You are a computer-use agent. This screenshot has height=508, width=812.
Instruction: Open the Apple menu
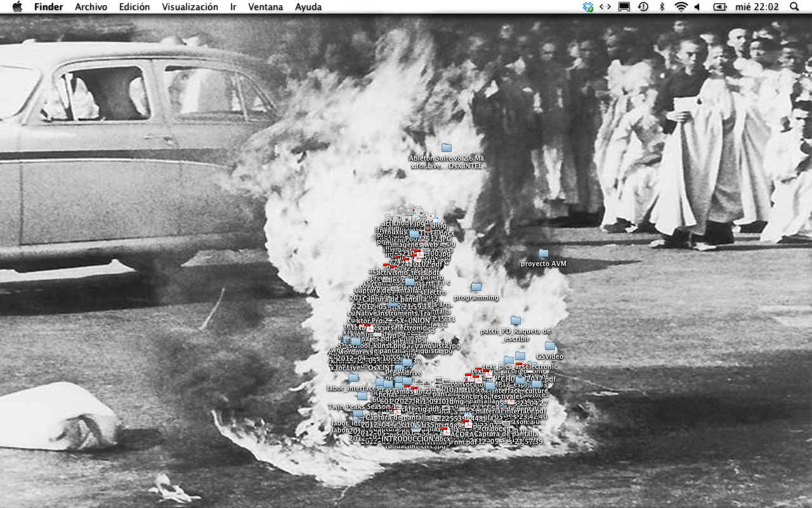coord(17,7)
